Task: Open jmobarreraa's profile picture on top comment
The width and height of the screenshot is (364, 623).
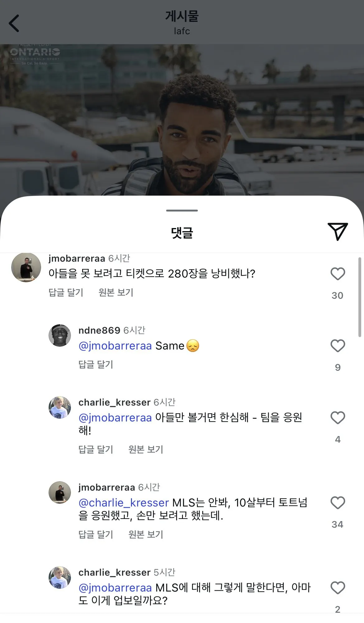Action: point(26,268)
